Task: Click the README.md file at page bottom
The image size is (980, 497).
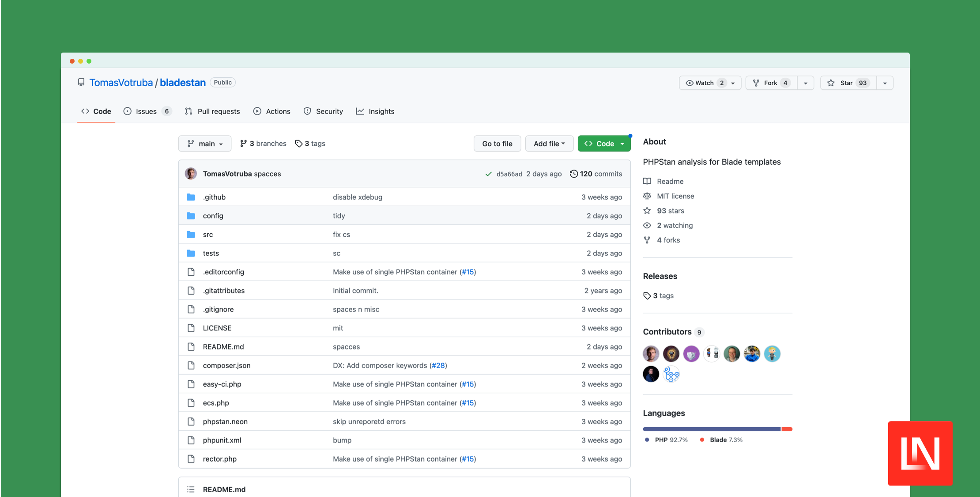Action: tap(225, 489)
